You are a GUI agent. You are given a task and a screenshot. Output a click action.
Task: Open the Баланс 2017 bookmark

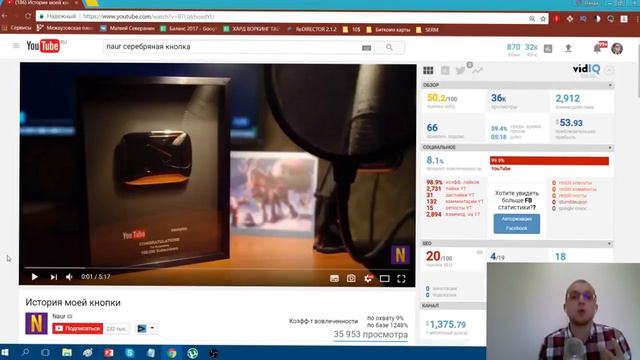coord(188,29)
